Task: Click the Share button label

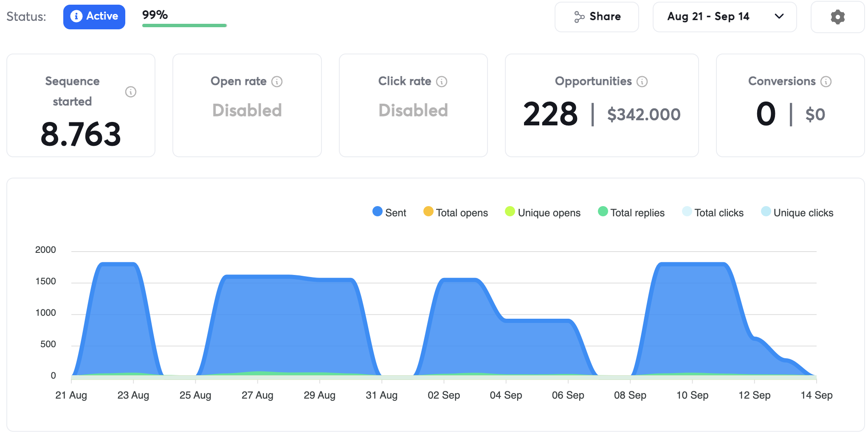Action: click(605, 17)
